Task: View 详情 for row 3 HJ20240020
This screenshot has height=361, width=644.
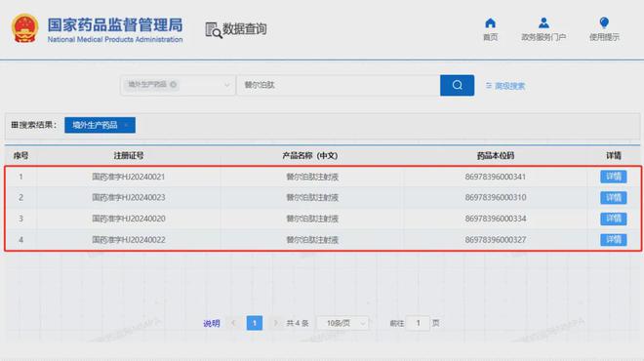Action: point(613,219)
